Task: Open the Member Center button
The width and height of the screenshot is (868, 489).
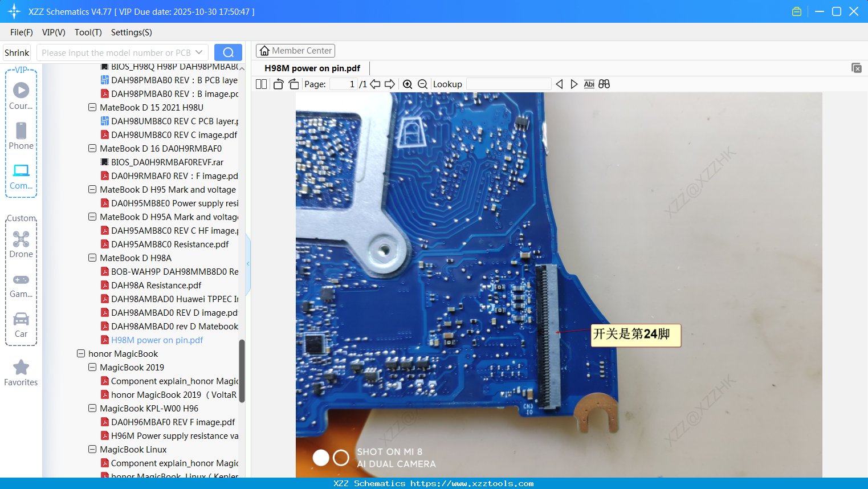Action: pos(295,51)
